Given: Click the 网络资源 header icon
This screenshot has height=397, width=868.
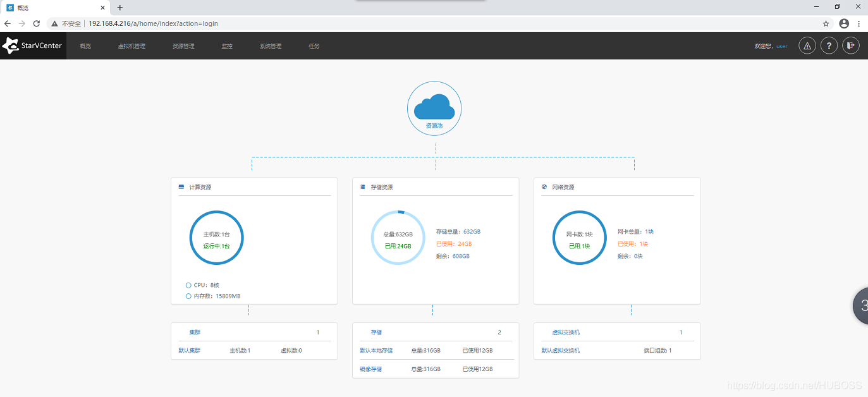Looking at the screenshot, I should point(544,187).
